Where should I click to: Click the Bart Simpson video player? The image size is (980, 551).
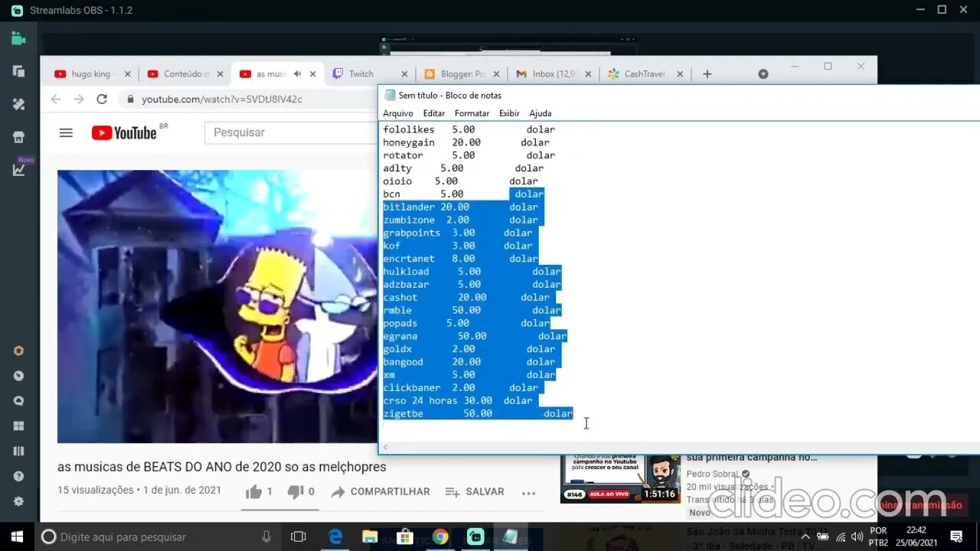[217, 306]
